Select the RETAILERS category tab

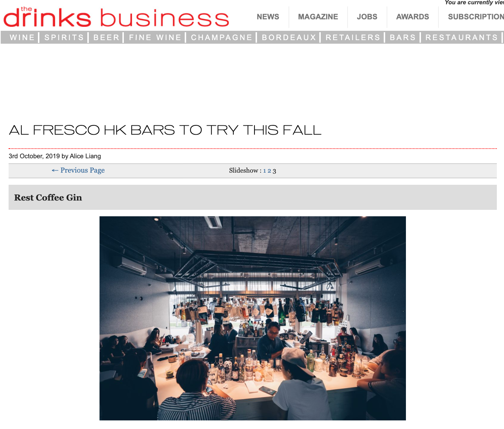pos(353,37)
